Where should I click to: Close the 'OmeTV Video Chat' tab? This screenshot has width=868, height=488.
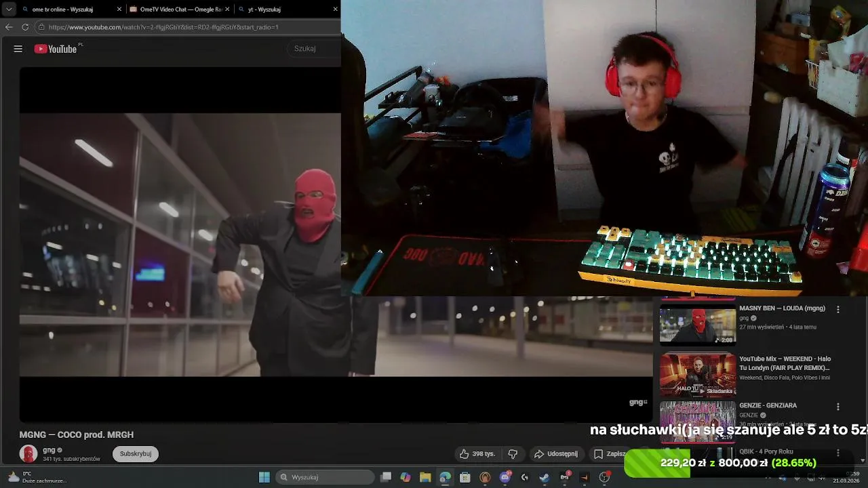227,9
